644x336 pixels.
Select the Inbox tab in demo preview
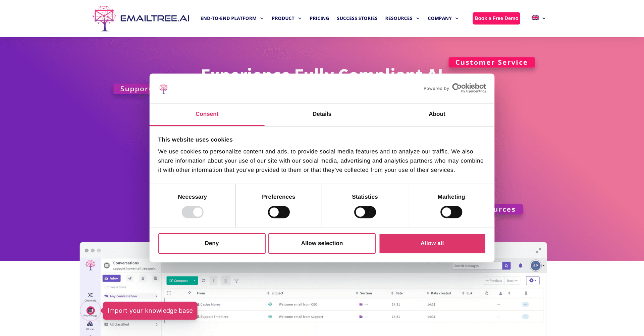[112, 278]
